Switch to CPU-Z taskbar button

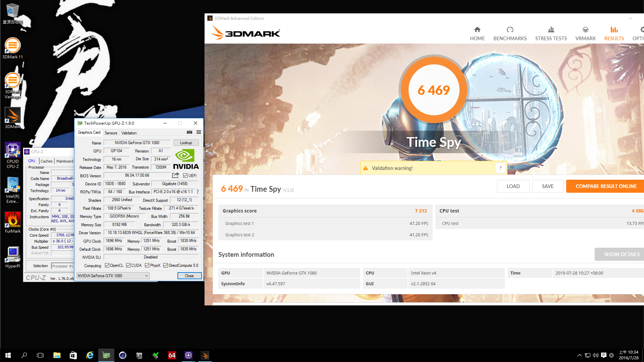coord(188,355)
